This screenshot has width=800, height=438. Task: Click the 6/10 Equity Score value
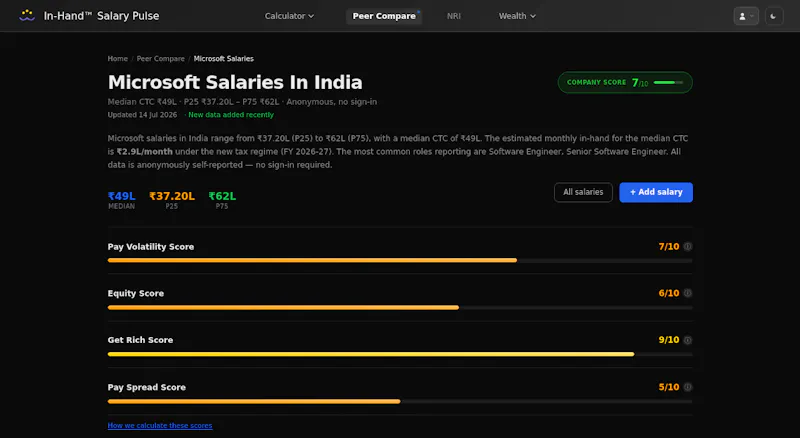(x=669, y=293)
